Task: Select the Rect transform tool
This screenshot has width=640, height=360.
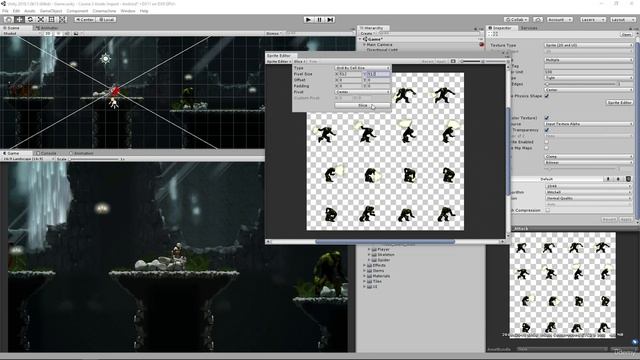Action: [51, 19]
